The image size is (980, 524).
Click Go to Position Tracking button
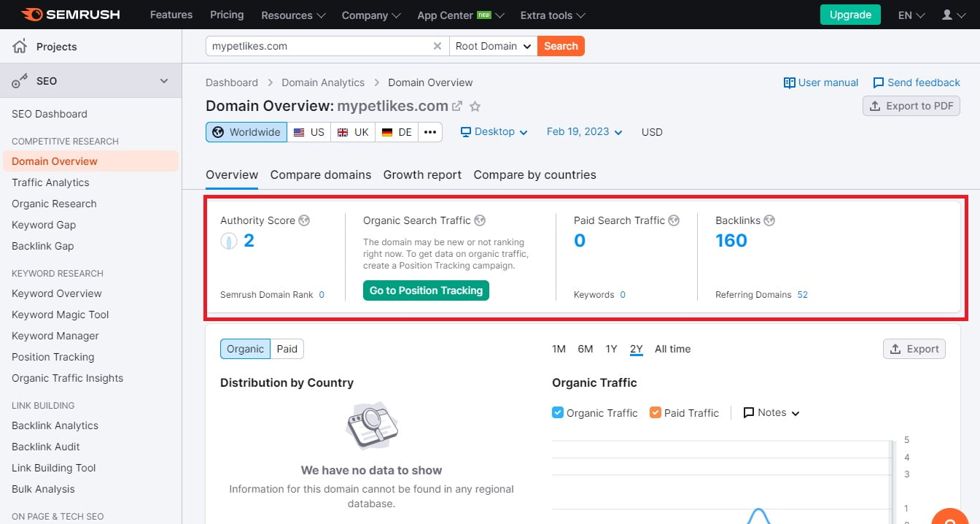[426, 290]
